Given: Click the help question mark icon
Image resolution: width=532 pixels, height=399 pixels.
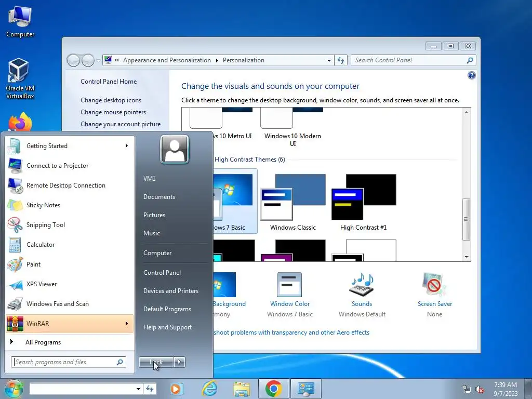Looking at the screenshot, I should click(471, 75).
